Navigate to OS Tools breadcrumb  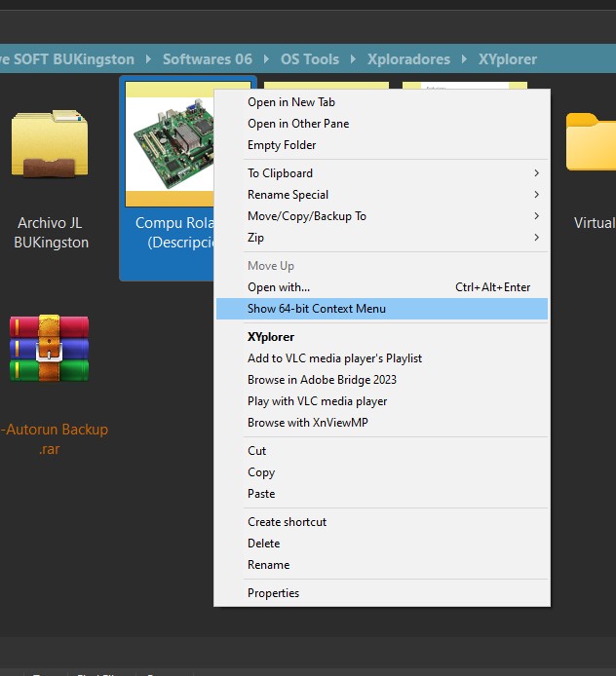click(309, 59)
